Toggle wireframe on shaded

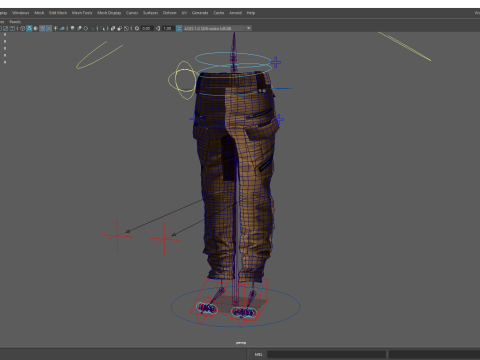[42, 28]
